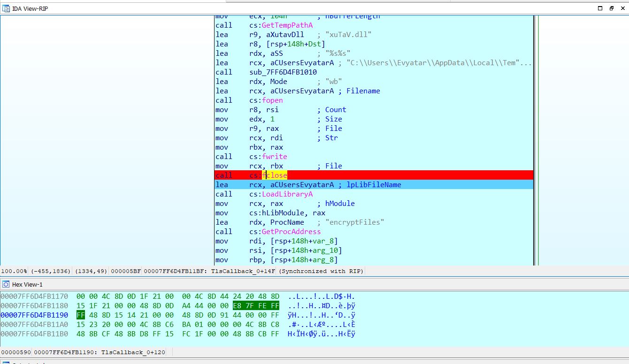The image size is (629, 364).
Task: Follow the call to sub_7FF6D4FB1010
Action: [283, 72]
